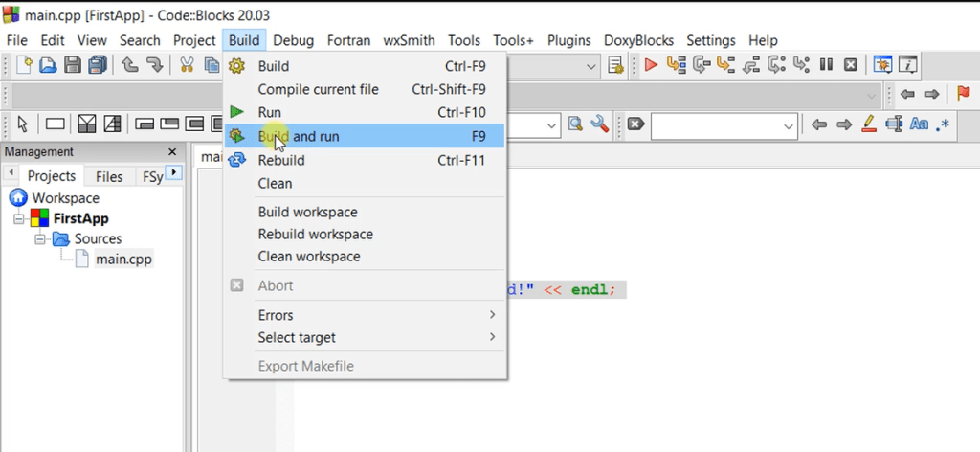Click the magnifier over document search icon
The width and height of the screenshot is (980, 452).
tap(575, 124)
